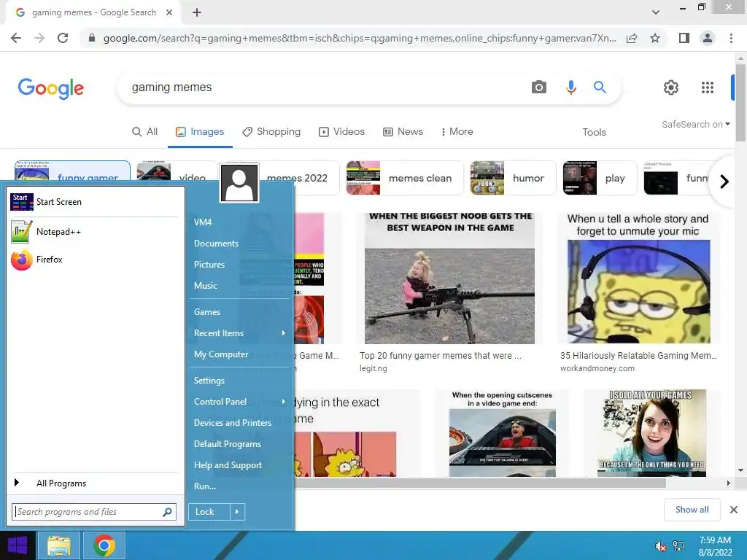747x560 pixels.
Task: Open Help and Support
Action: click(228, 465)
